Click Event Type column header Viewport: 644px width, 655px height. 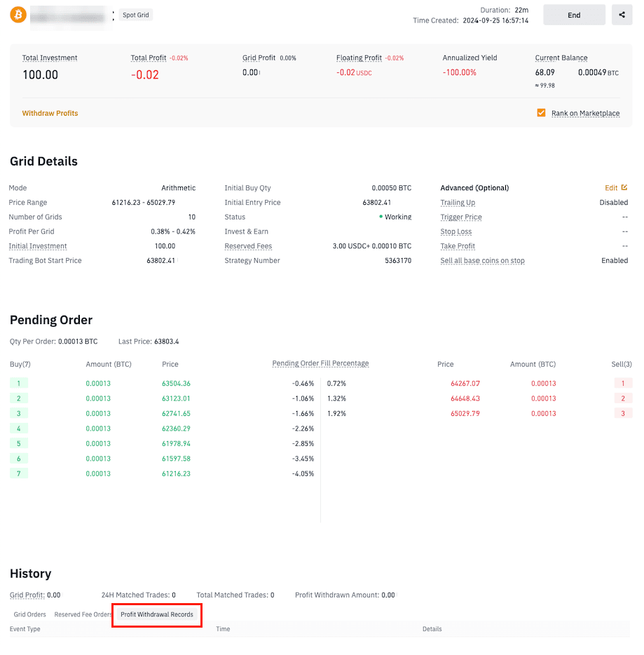tap(25, 628)
